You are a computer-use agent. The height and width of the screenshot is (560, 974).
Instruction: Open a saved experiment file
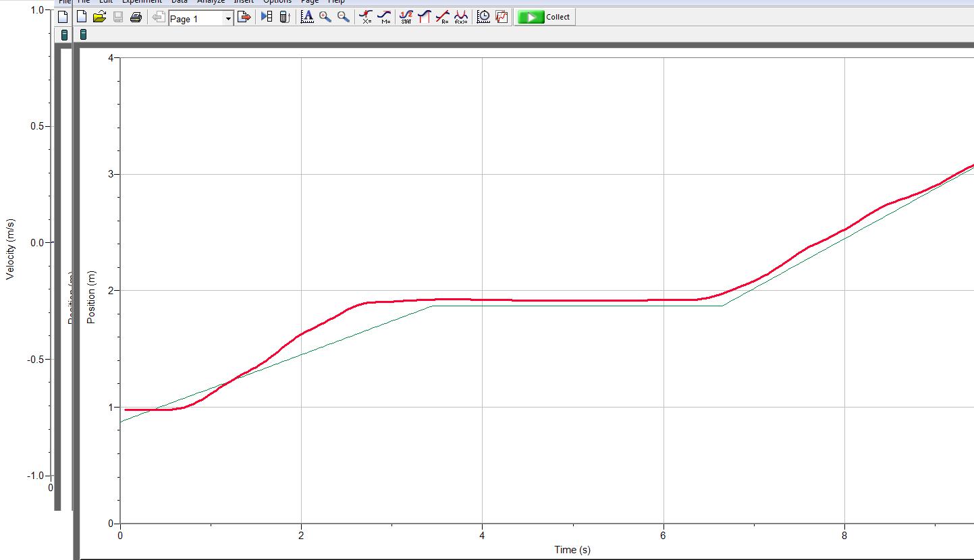tap(99, 17)
